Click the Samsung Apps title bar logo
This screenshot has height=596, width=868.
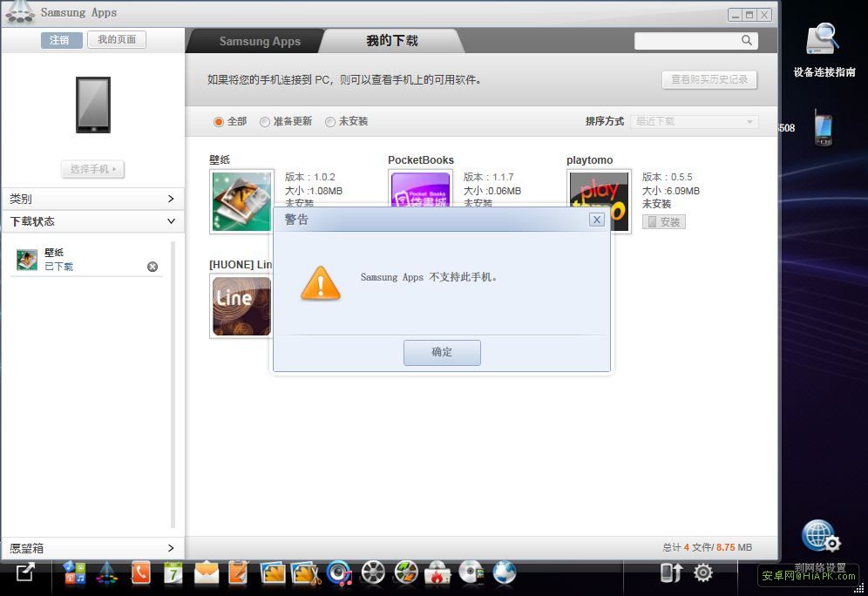[x=21, y=12]
